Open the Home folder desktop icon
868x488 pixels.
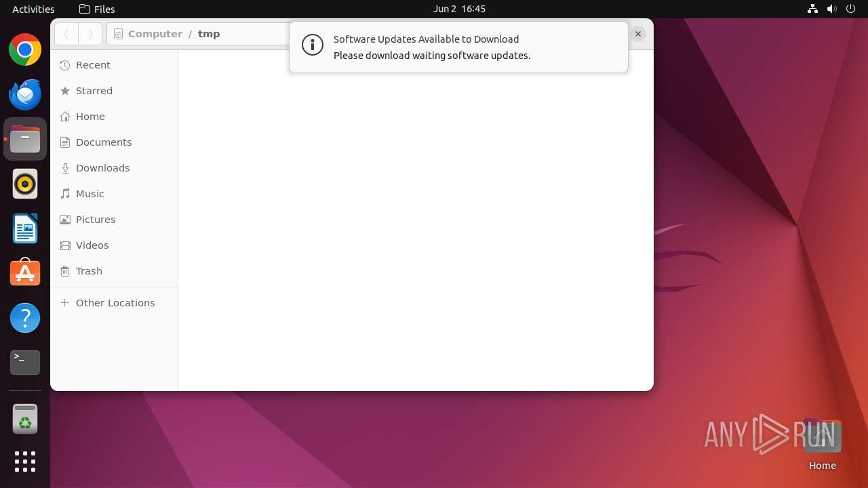tap(822, 445)
